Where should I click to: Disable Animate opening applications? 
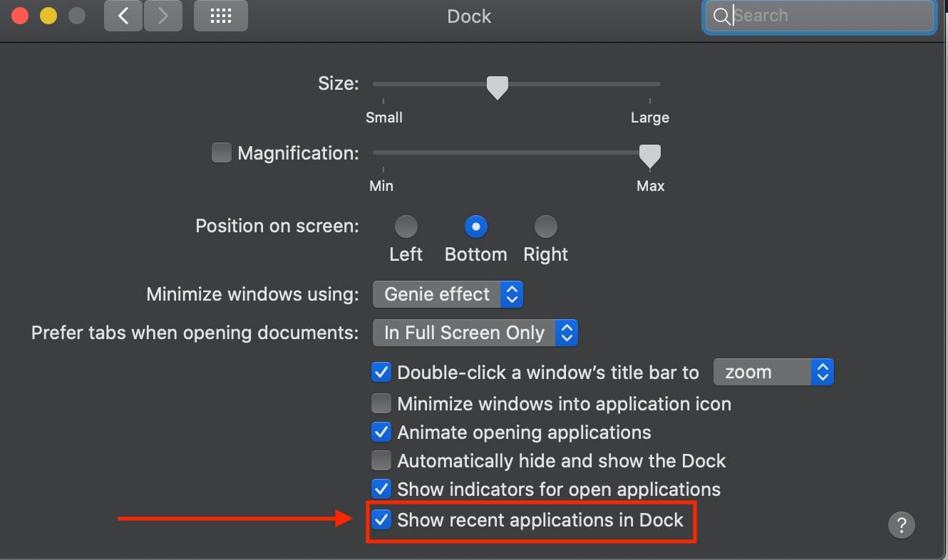[x=381, y=432]
